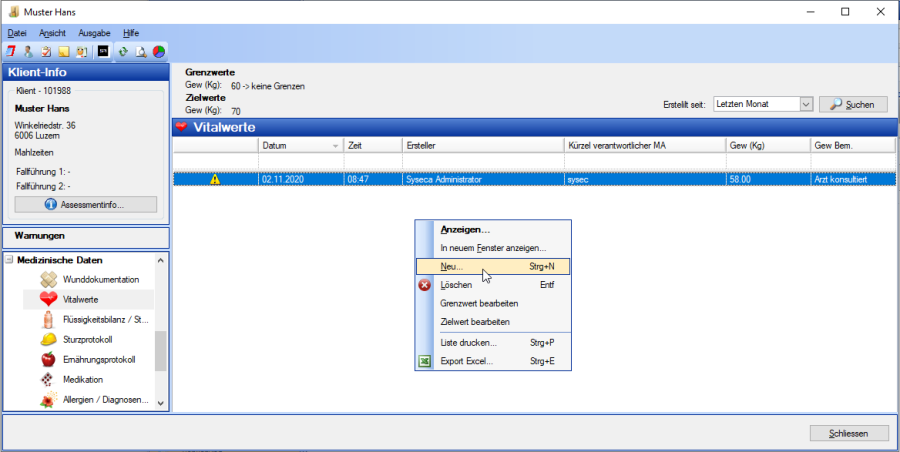Viewport: 900px width, 452px height.
Task: Click the yellow sticky note toolbar icon
Action: click(x=62, y=51)
